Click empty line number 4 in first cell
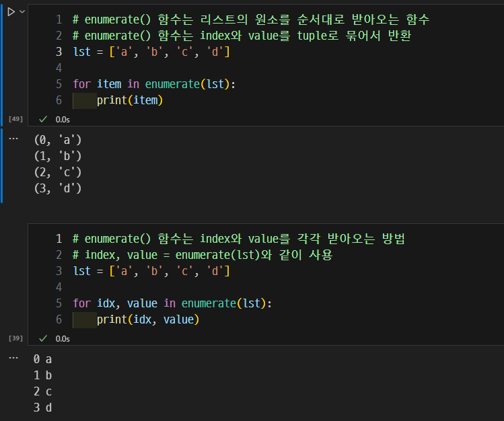504x421 pixels. click(x=59, y=68)
